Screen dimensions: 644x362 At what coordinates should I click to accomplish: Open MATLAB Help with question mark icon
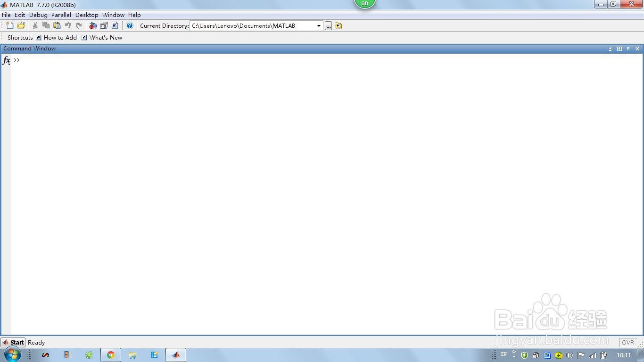pyautogui.click(x=130, y=25)
